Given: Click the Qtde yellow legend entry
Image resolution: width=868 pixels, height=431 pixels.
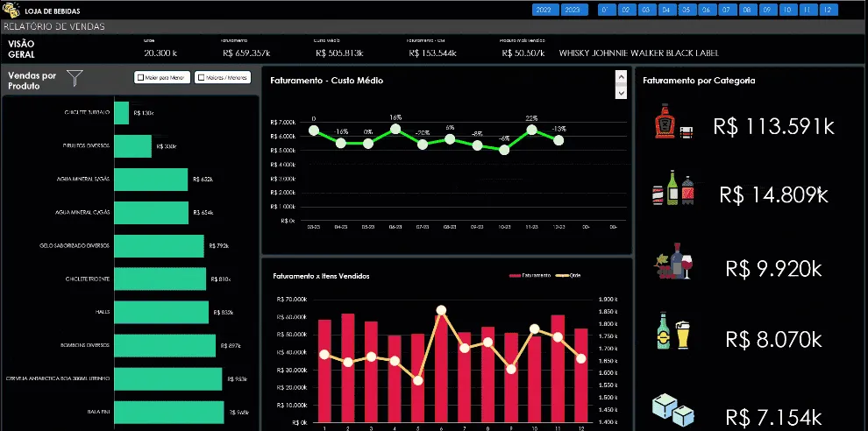Looking at the screenshot, I should 570,276.
